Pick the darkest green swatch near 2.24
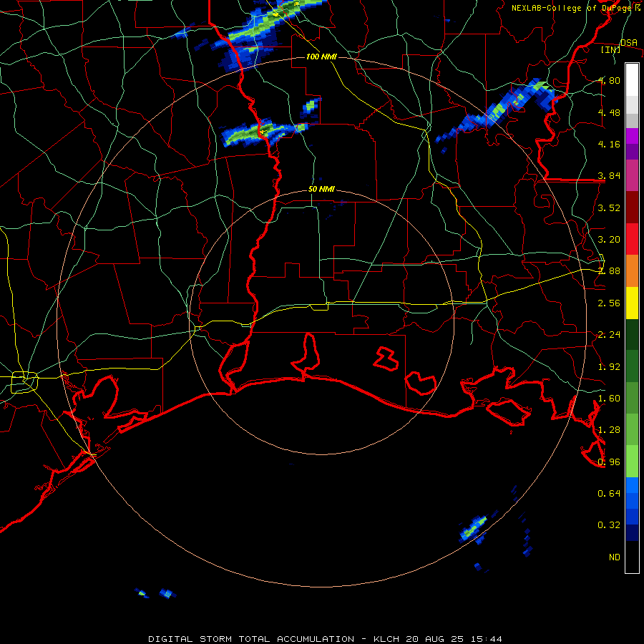The width and height of the screenshot is (644, 644). click(x=632, y=334)
